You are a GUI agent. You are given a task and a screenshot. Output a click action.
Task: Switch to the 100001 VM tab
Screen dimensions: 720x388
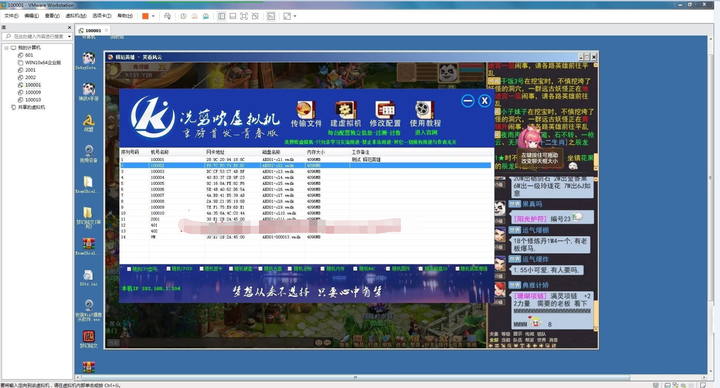pyautogui.click(x=93, y=30)
